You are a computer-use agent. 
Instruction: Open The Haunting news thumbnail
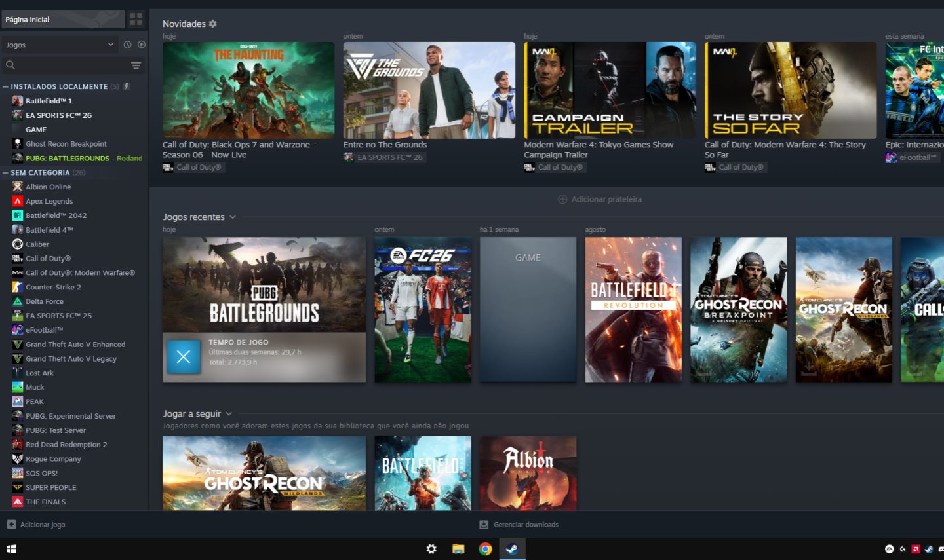click(x=248, y=90)
